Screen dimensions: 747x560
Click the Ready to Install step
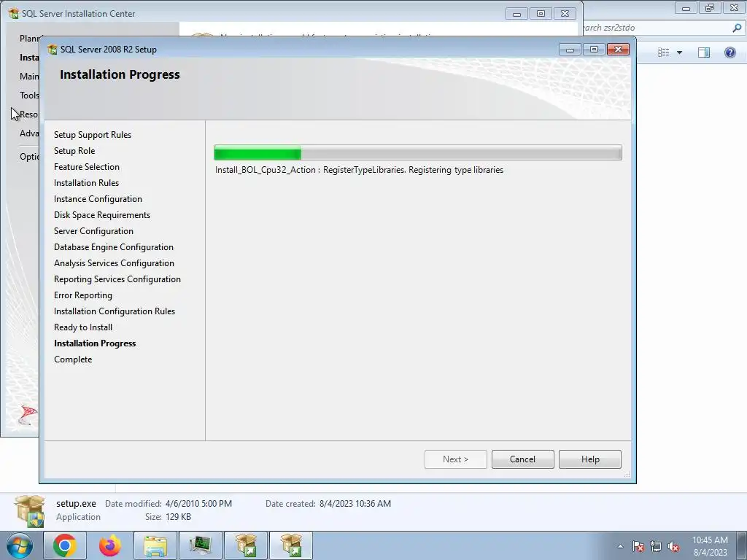[x=83, y=327]
